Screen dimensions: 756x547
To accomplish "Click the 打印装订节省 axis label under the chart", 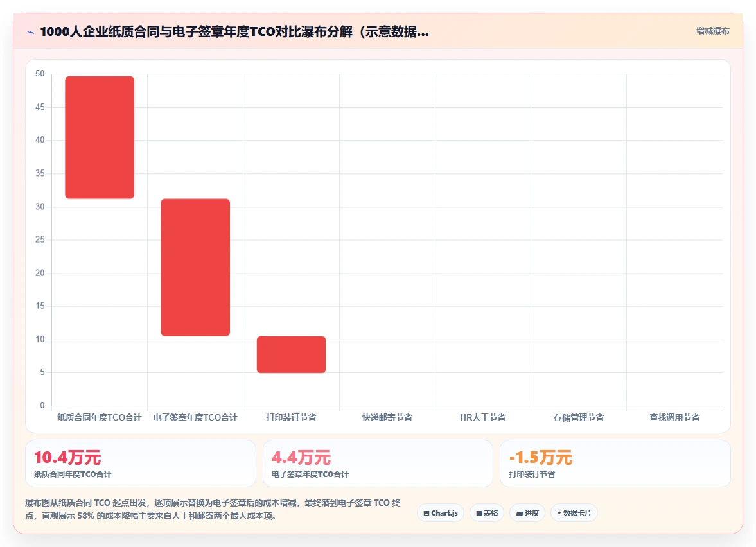I will point(291,417).
